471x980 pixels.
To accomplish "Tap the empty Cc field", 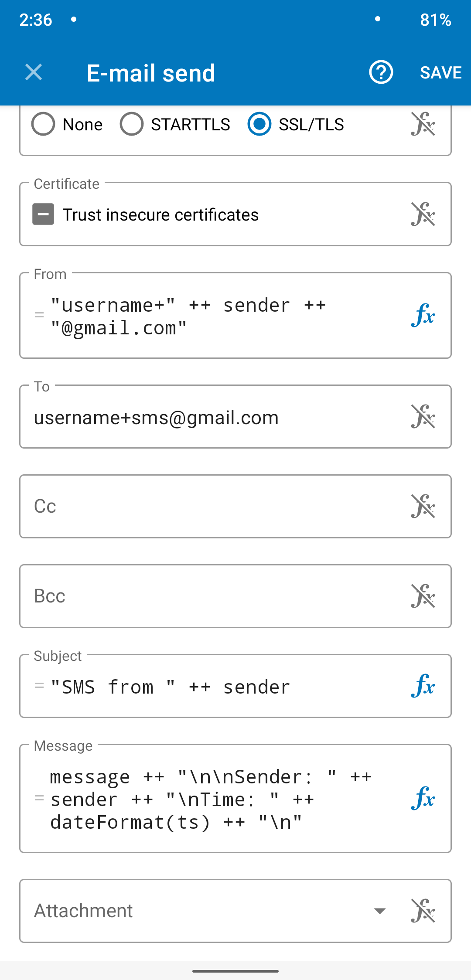I will click(209, 507).
